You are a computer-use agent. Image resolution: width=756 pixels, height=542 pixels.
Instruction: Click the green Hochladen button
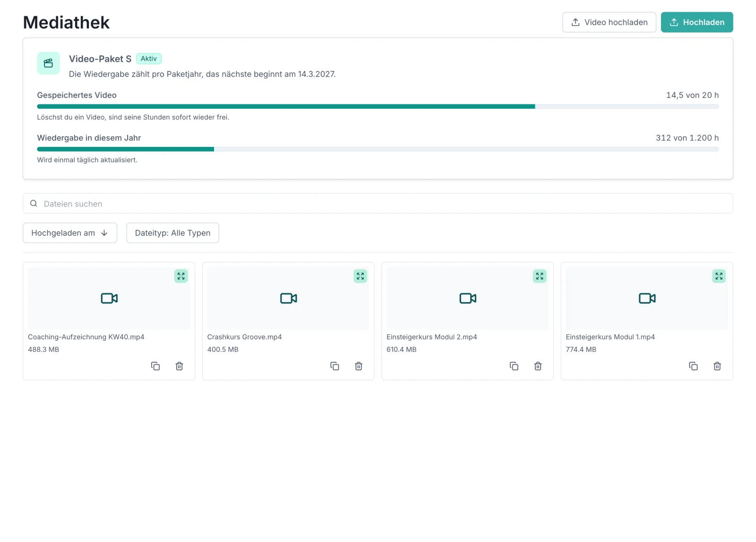[697, 22]
